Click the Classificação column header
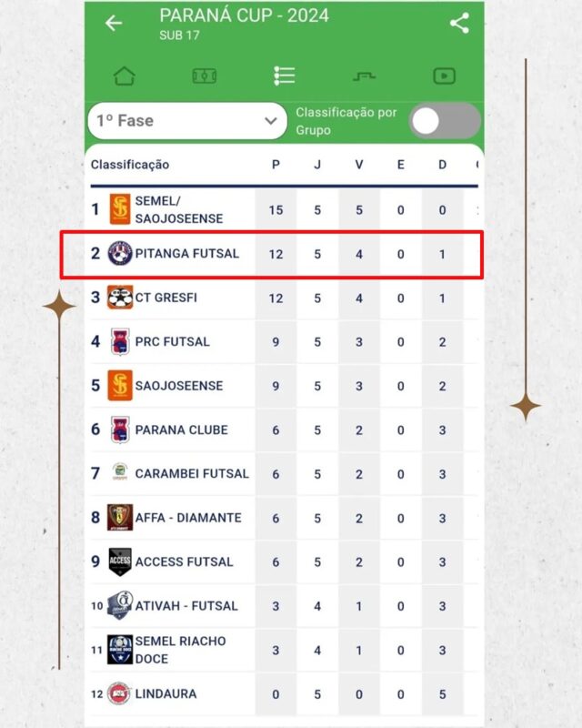Image resolution: width=582 pixels, height=728 pixels. coord(130,165)
